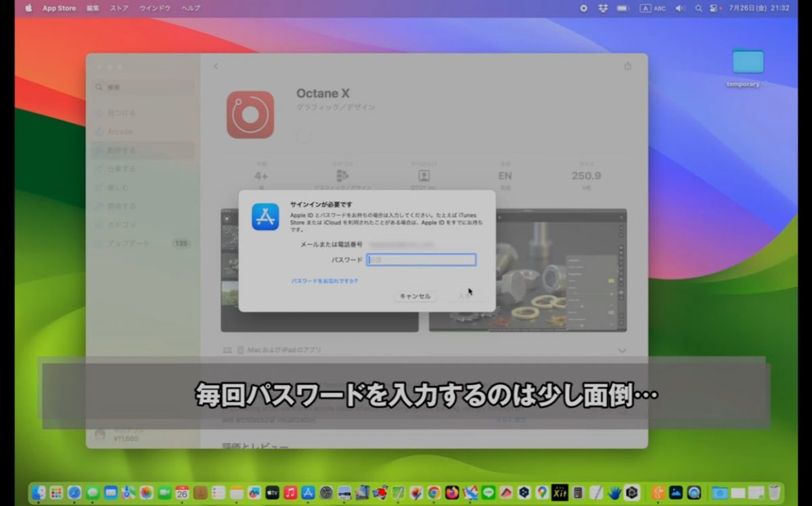Click the share icon in App Store window
Screen dimensions: 812x506
(627, 66)
